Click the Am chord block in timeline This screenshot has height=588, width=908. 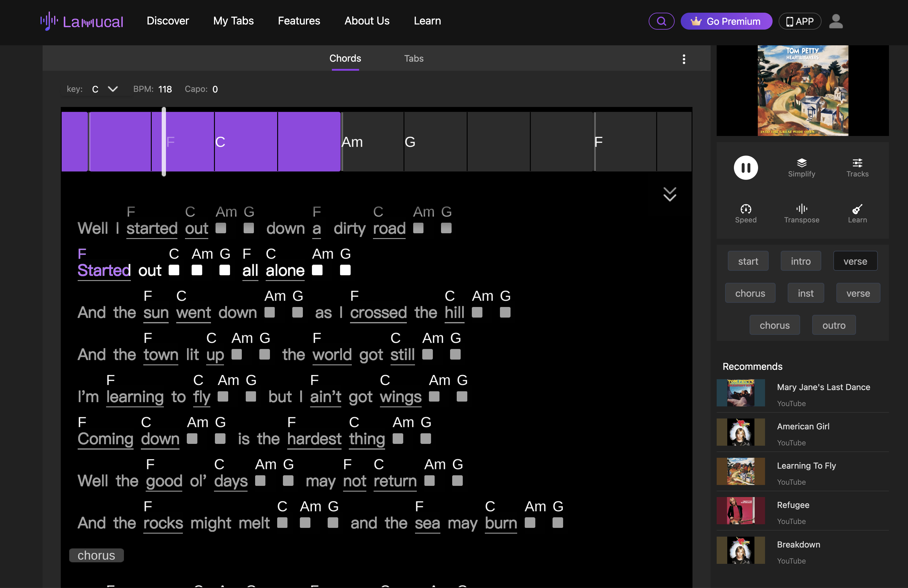click(372, 142)
